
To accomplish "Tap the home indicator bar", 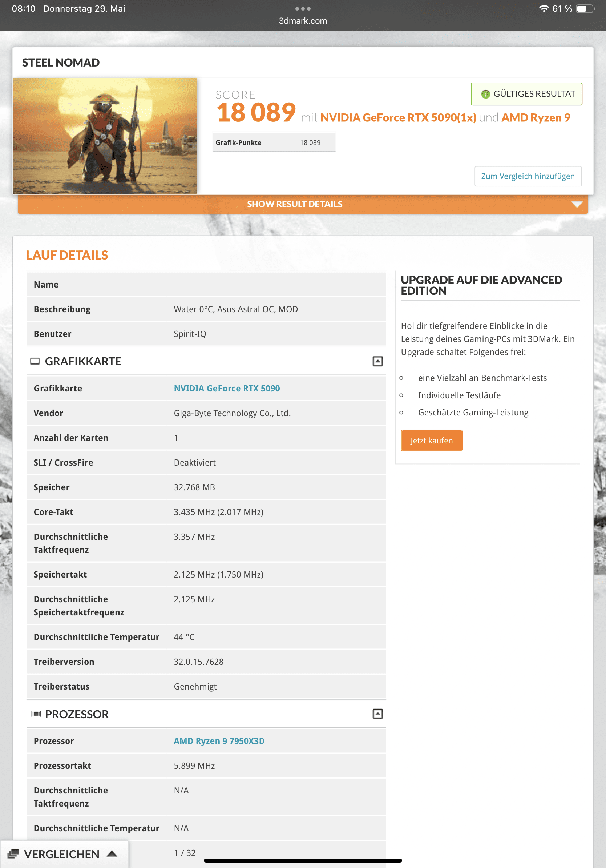I will [x=303, y=861].
